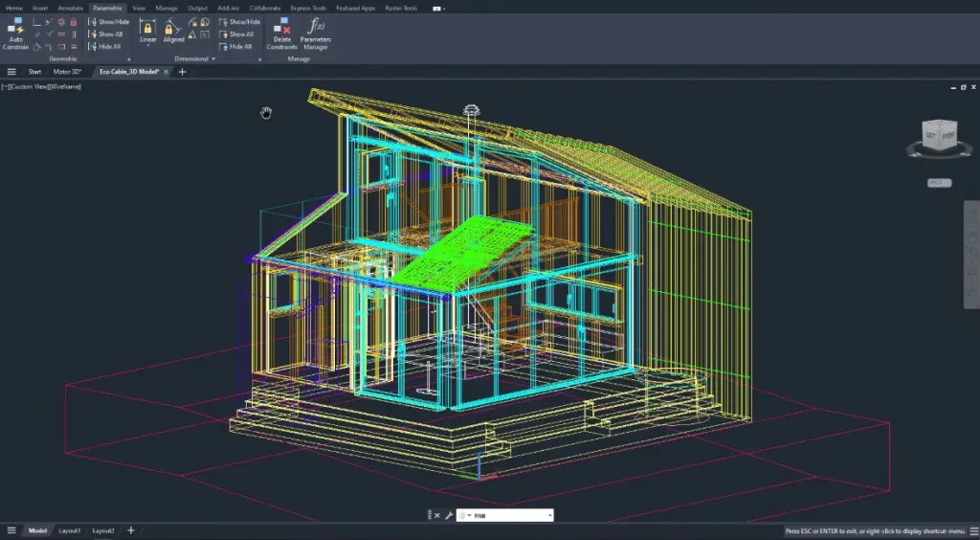Click Show All in the Dimensional panel
Image resolution: width=980 pixels, height=540 pixels.
point(239,34)
